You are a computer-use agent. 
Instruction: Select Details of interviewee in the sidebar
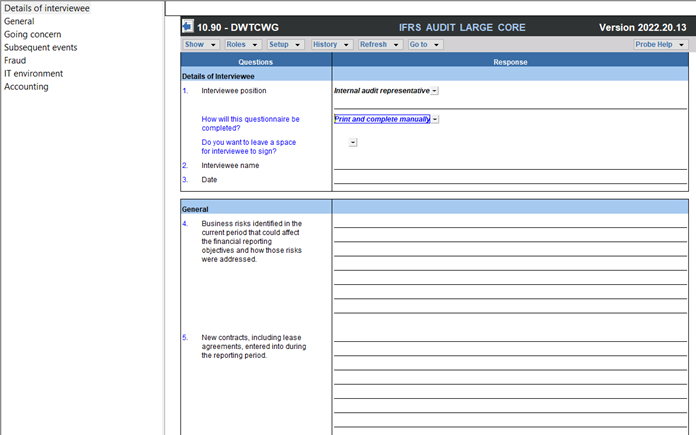(x=47, y=8)
